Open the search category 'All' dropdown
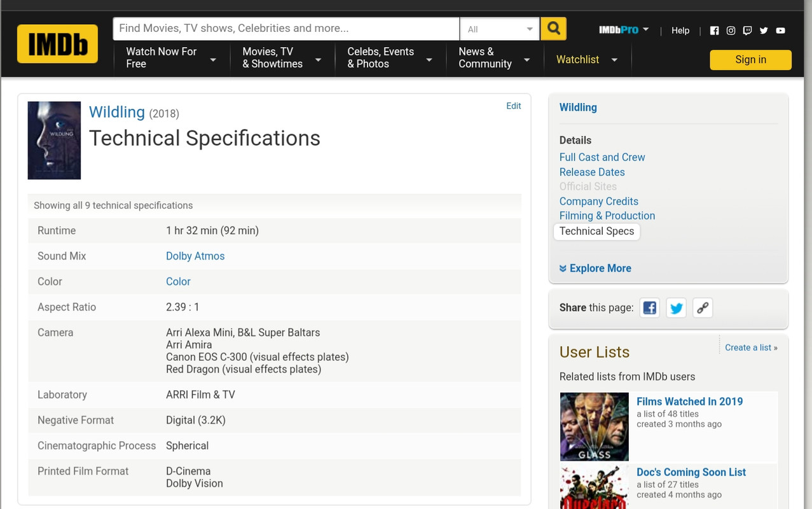This screenshot has height=509, width=812. click(500, 29)
